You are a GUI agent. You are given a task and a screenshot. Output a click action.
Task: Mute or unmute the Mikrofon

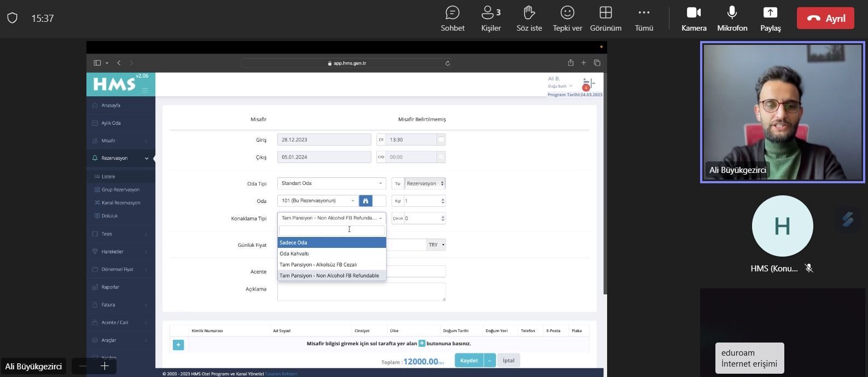[732, 19]
